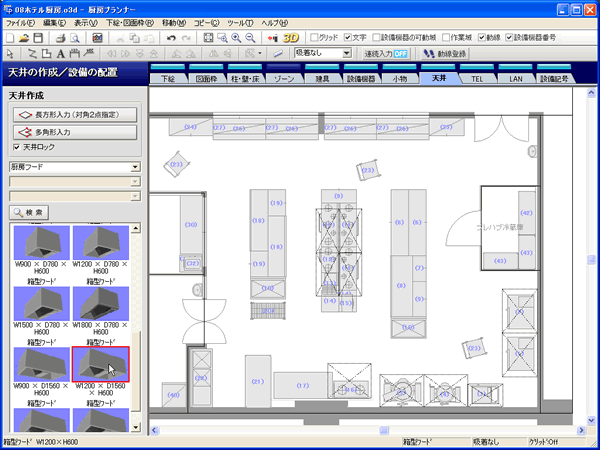
Task: Click the zoom in magnifier icon
Action: 236,37
